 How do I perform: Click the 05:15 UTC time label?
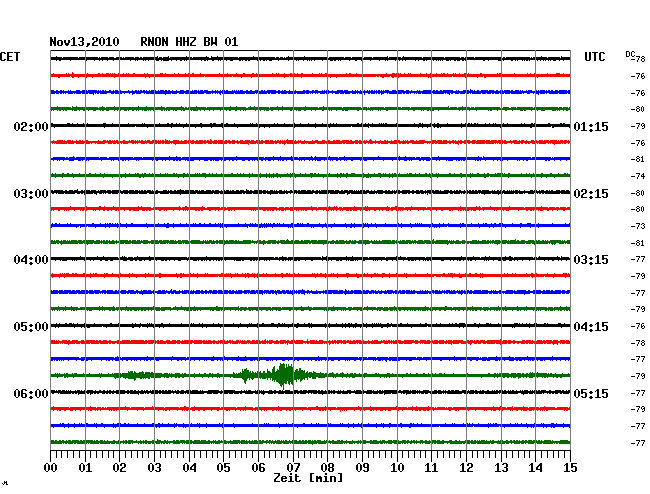591,393
